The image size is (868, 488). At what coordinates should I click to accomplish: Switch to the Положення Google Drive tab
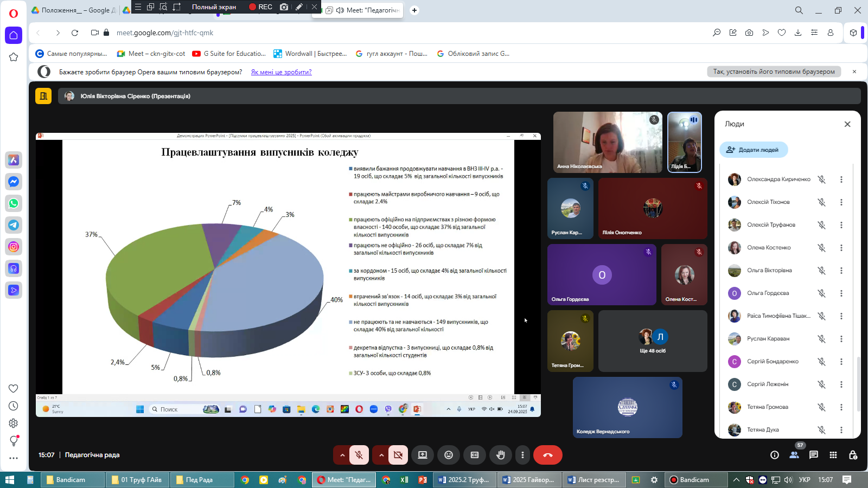click(73, 10)
